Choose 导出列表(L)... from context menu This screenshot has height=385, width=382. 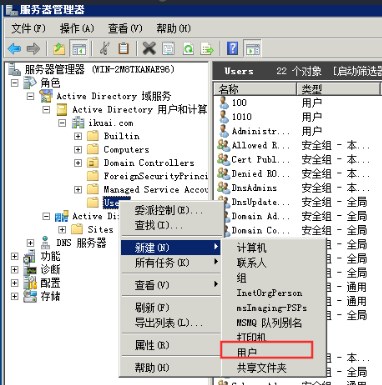(171, 322)
